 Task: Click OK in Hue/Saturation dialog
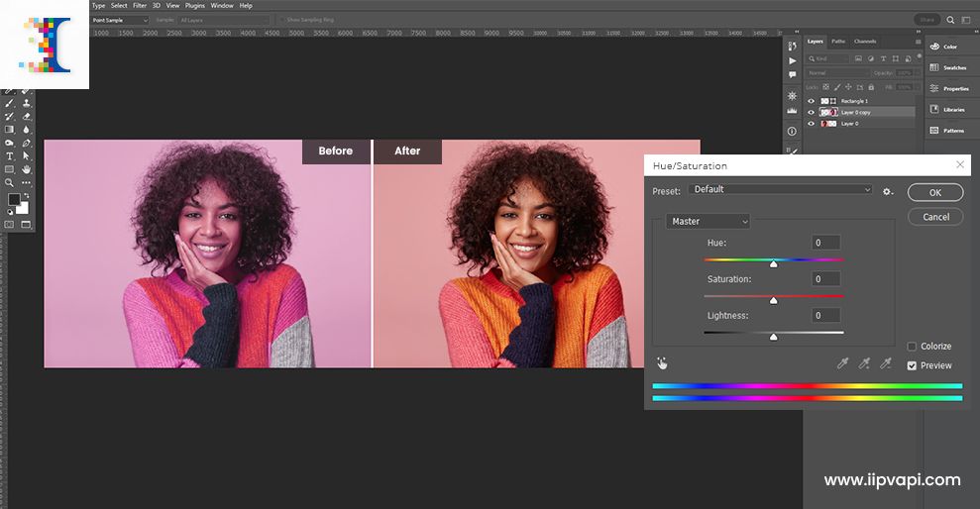click(934, 193)
